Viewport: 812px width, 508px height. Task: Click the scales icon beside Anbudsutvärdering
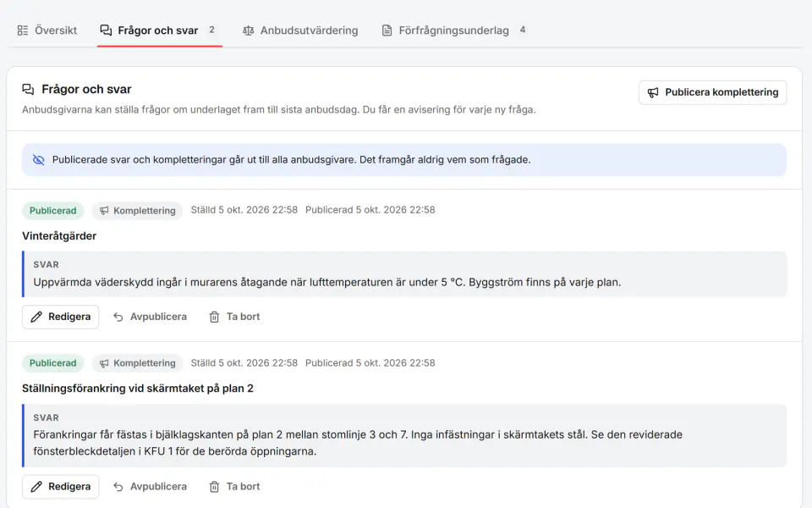[249, 30]
